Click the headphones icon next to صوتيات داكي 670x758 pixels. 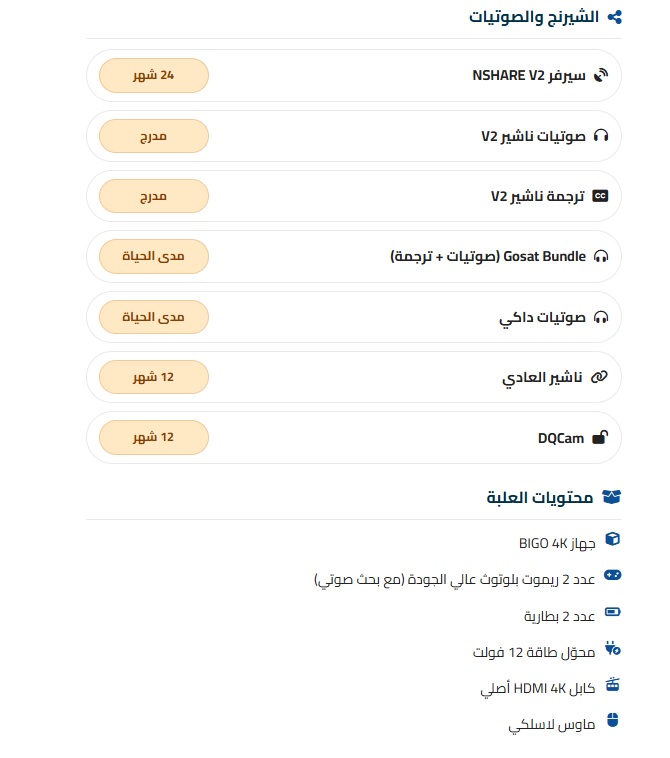(x=601, y=317)
